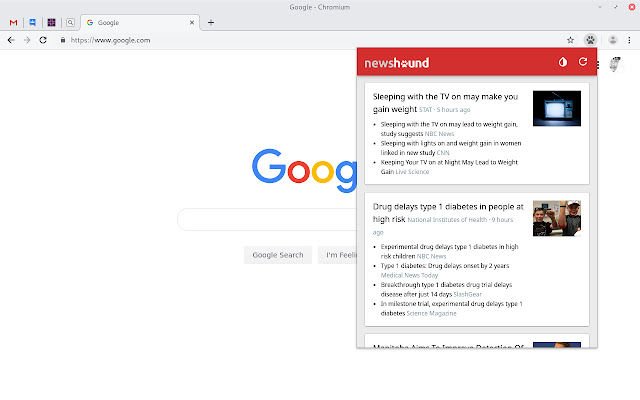Open the Google account avatar on page
The width and height of the screenshot is (640, 400).
pos(615,64)
